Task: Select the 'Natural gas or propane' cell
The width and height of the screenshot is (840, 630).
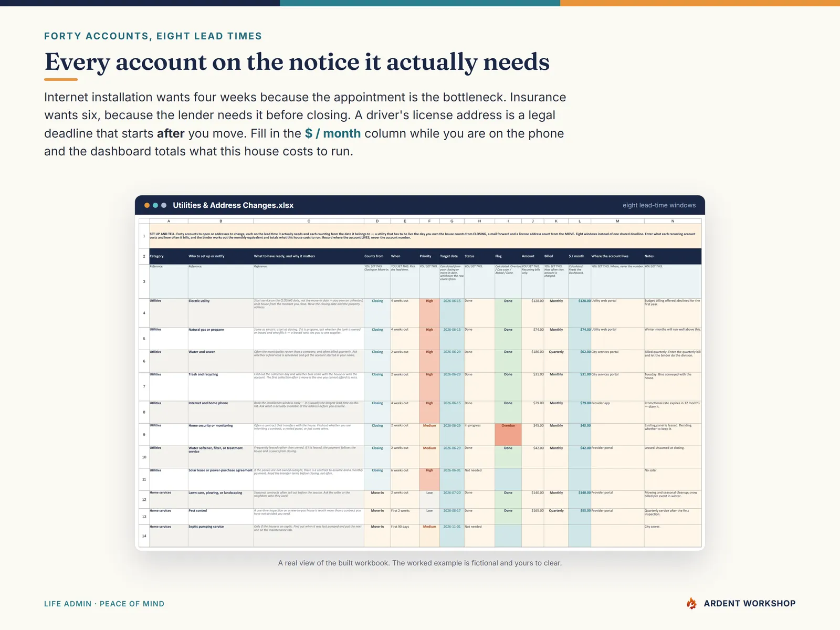Action: tap(220, 339)
